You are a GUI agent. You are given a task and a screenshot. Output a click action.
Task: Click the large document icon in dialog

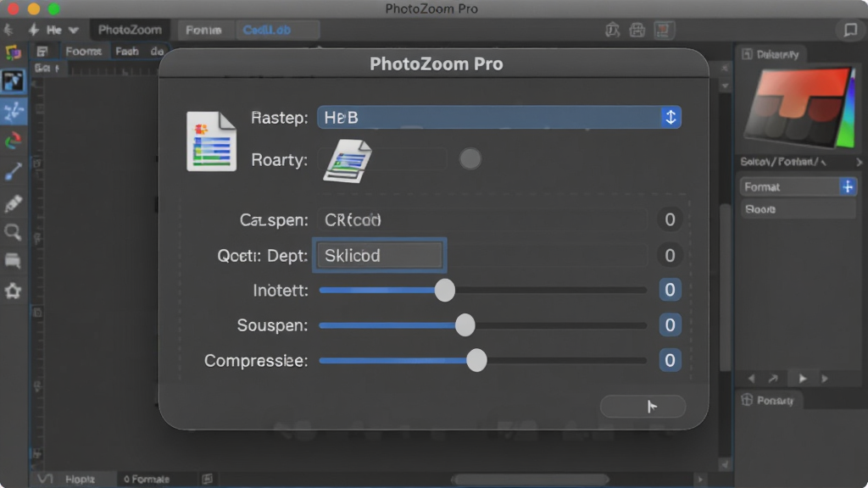coord(211,141)
